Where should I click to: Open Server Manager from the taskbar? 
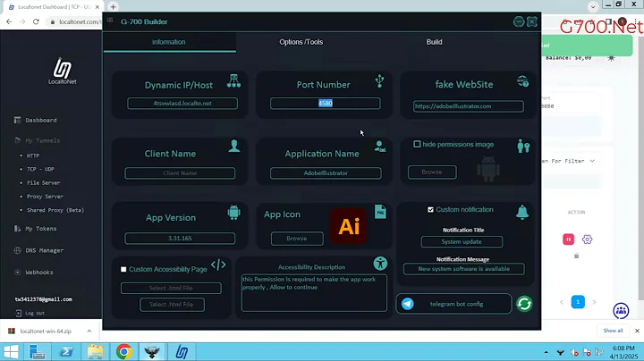[38, 352]
